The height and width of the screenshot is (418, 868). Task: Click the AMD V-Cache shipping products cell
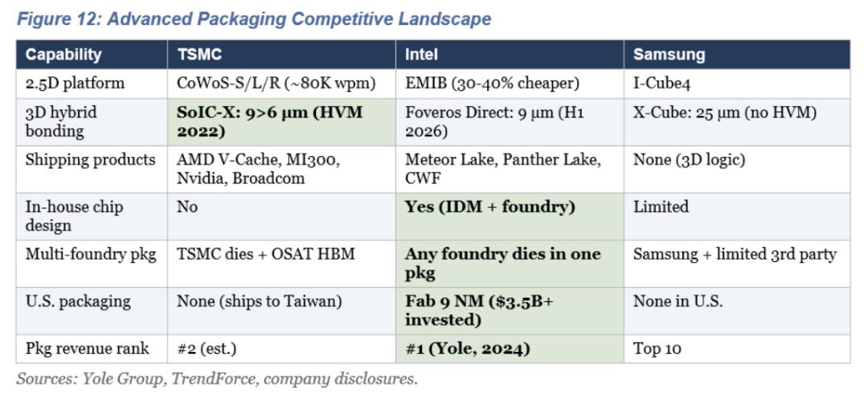(258, 169)
